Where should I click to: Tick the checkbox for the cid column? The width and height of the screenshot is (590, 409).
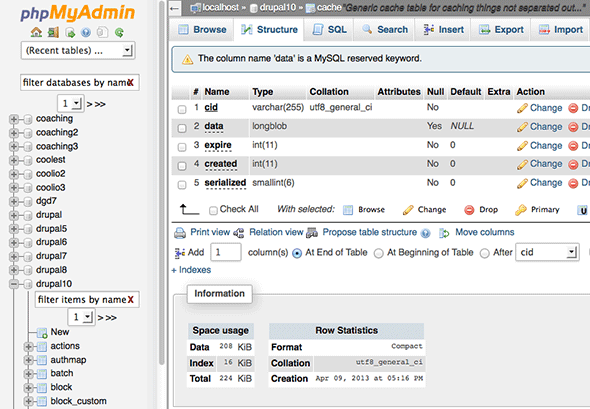click(x=182, y=109)
